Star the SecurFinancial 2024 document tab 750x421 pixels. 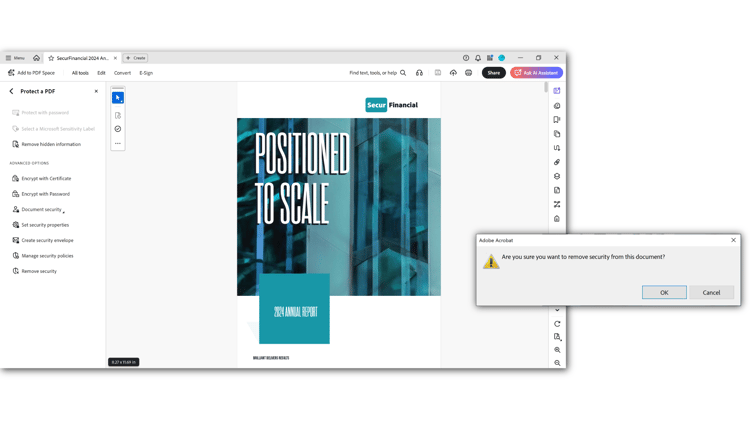51,58
